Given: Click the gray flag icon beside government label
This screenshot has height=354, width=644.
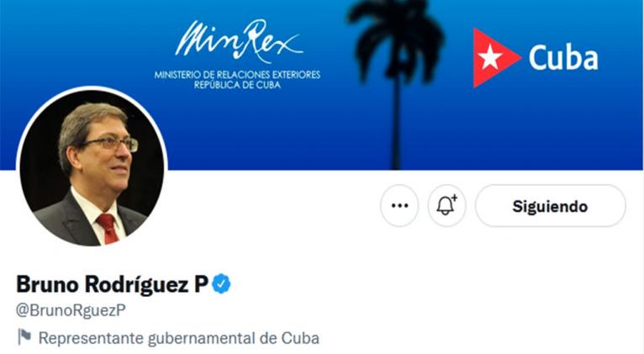Looking at the screenshot, I should point(24,336).
